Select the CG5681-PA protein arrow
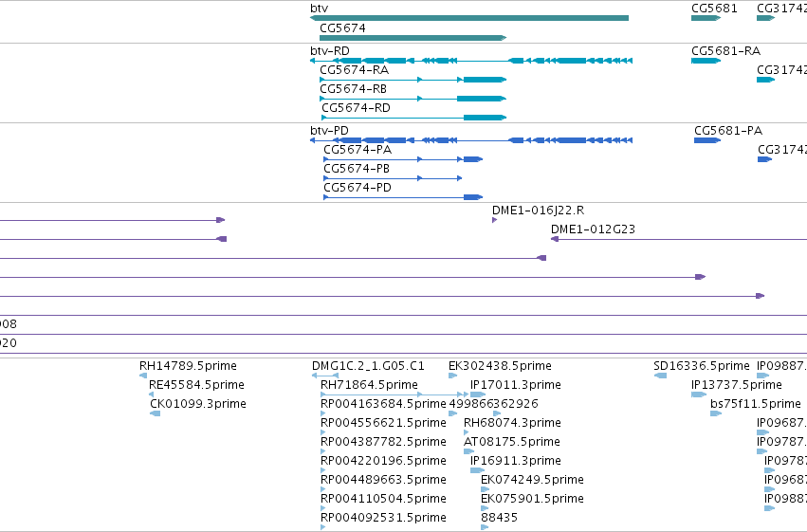The width and height of the screenshot is (807, 532). [x=707, y=140]
